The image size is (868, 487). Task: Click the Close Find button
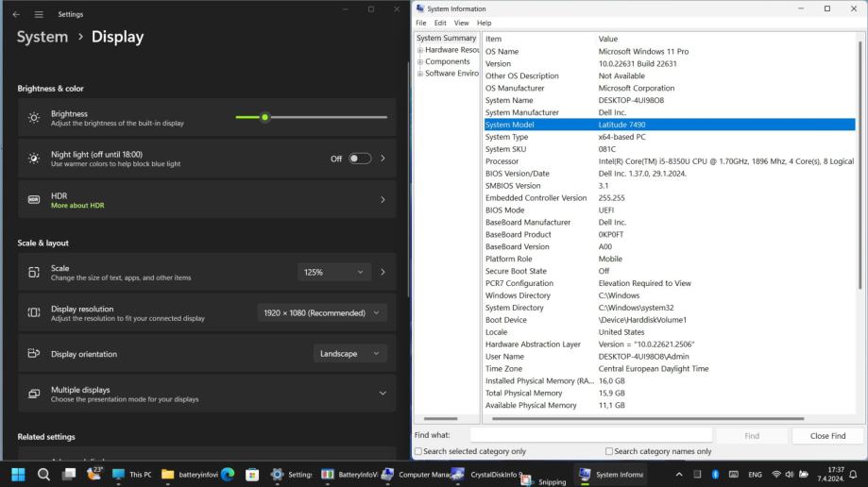(827, 436)
